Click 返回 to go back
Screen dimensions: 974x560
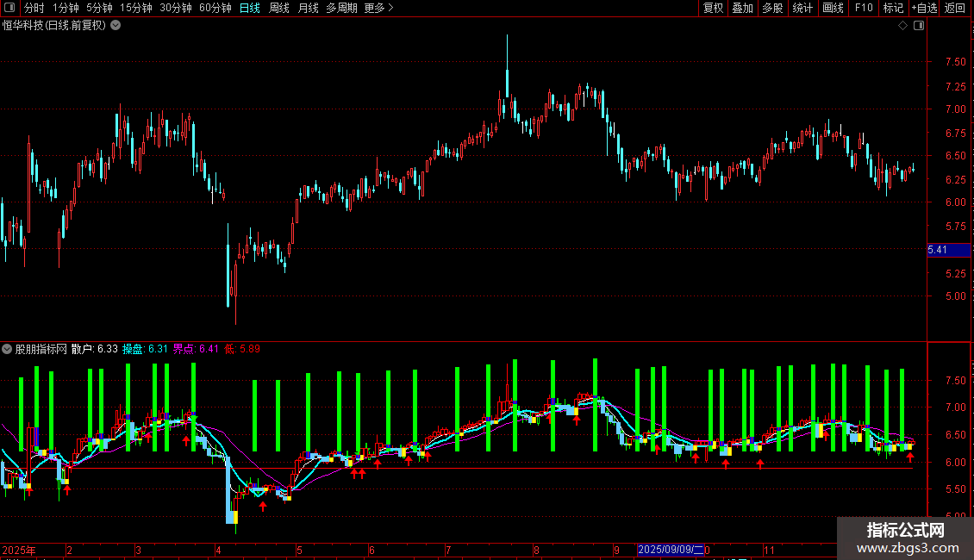click(x=955, y=8)
